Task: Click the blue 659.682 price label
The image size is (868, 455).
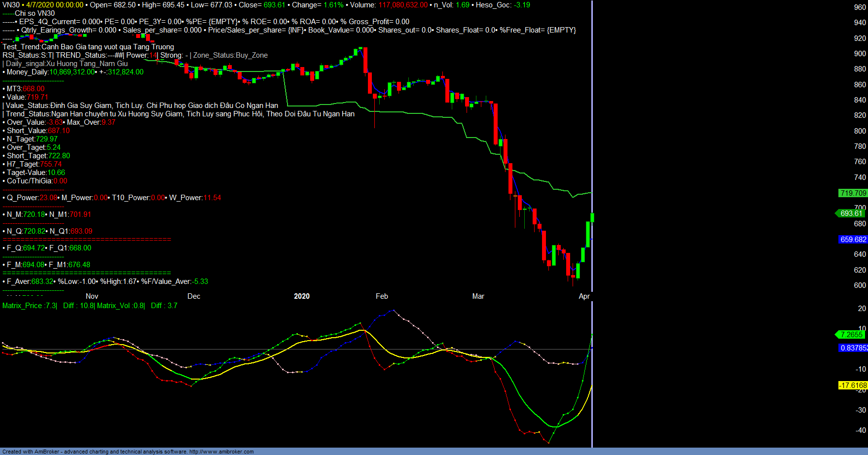Action: coord(853,240)
